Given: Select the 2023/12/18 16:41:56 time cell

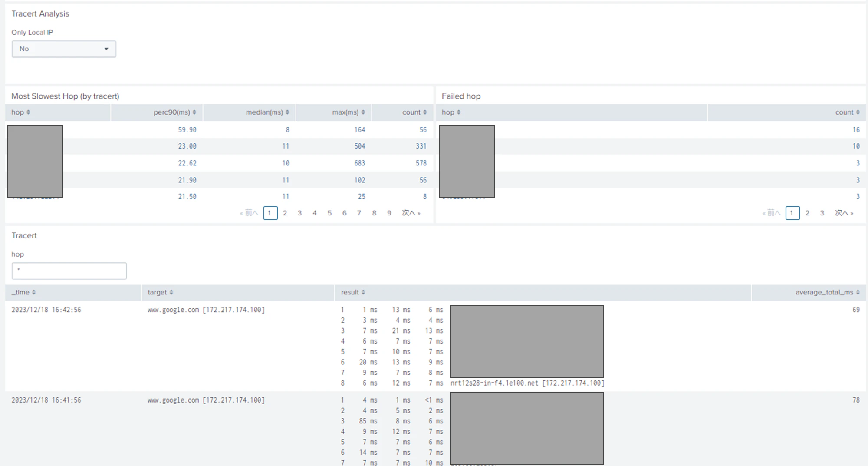Looking at the screenshot, I should pos(46,400).
